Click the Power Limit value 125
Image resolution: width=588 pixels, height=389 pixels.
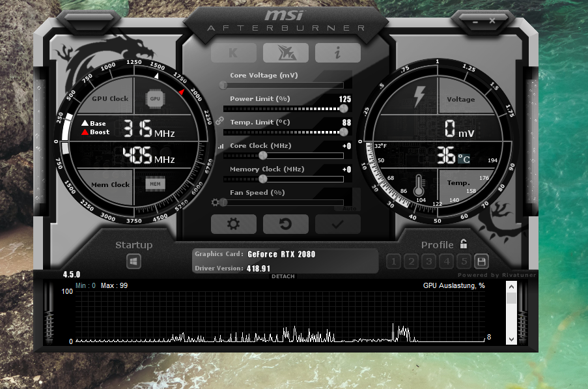(x=345, y=99)
